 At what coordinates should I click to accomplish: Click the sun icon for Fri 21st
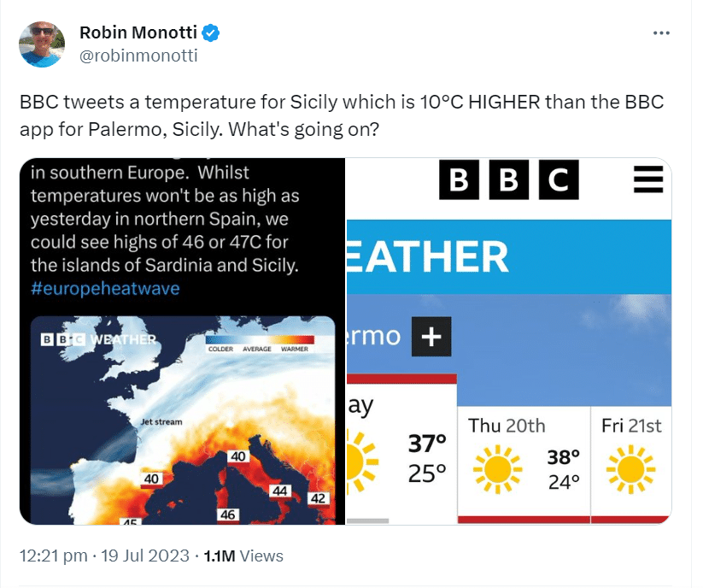(630, 469)
